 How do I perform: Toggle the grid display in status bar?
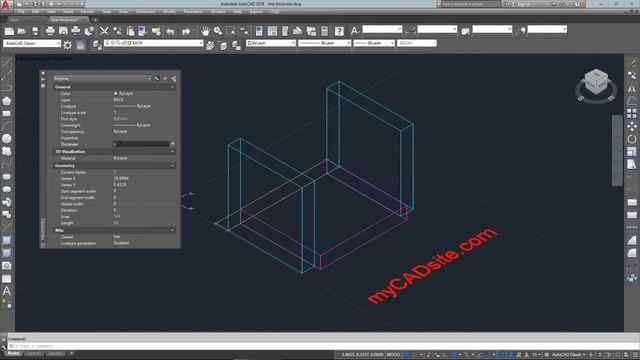click(407, 355)
